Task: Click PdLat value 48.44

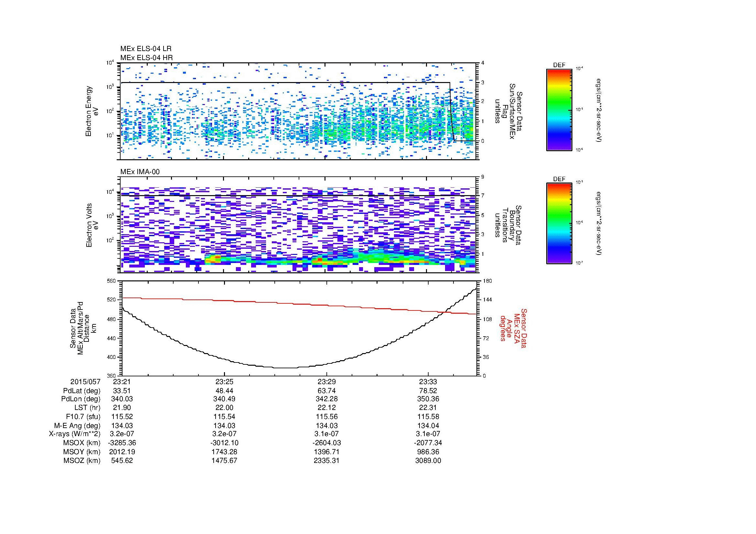Action: (x=224, y=391)
